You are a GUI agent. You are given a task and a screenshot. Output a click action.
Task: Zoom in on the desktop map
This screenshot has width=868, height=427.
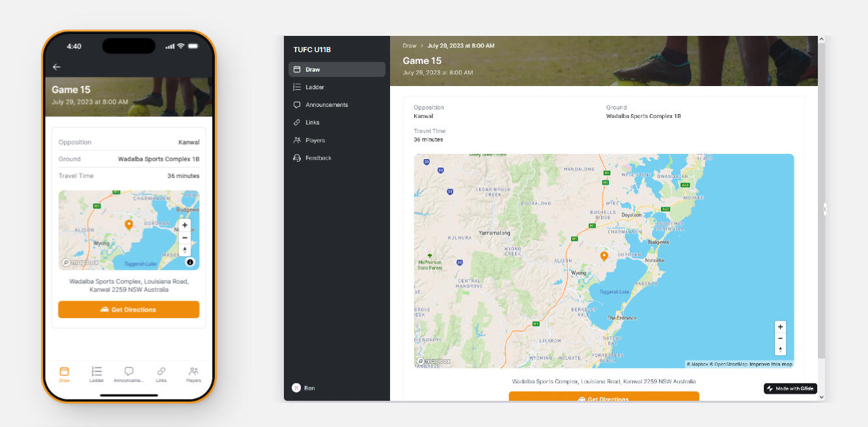(x=780, y=327)
